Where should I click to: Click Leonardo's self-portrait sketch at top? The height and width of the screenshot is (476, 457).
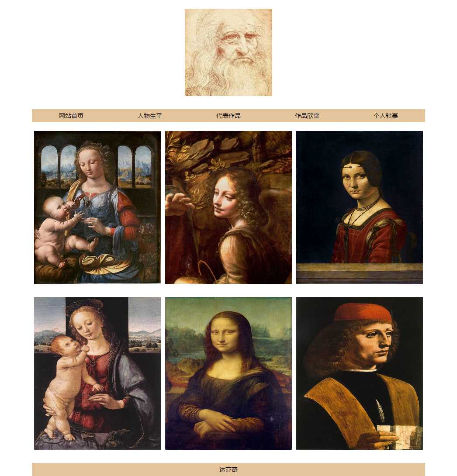[228, 52]
